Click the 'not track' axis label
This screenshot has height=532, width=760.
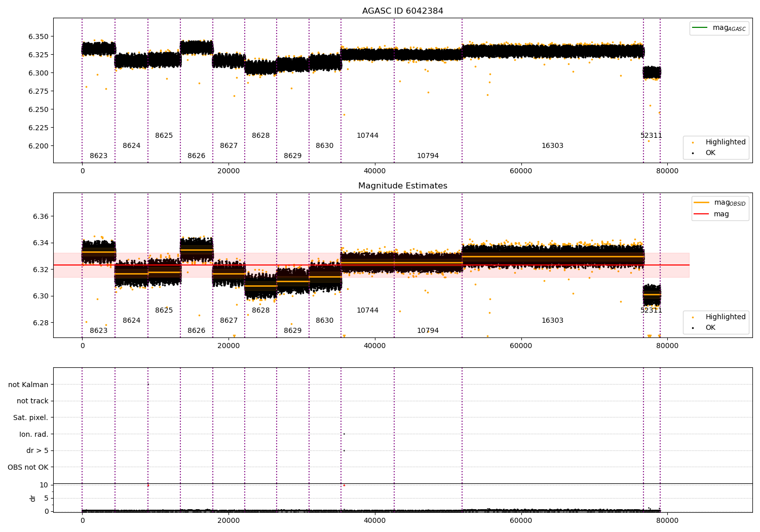click(x=32, y=401)
